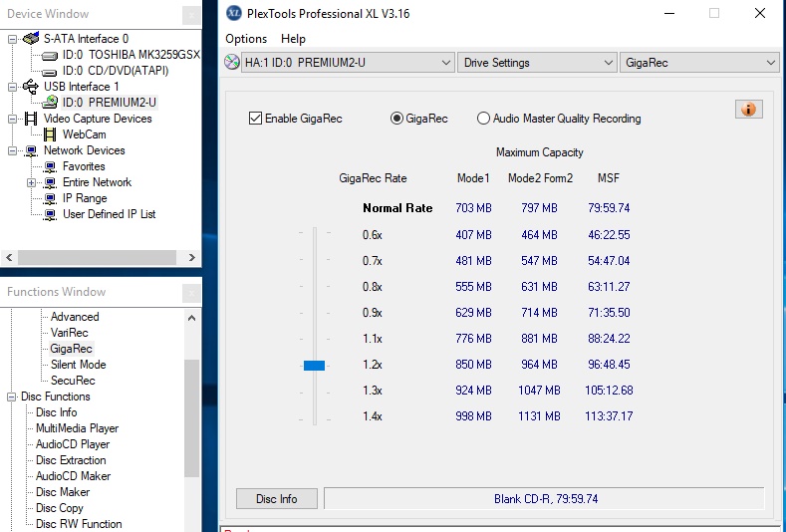
Task: Click the User Defined IP List icon
Action: coord(50,214)
